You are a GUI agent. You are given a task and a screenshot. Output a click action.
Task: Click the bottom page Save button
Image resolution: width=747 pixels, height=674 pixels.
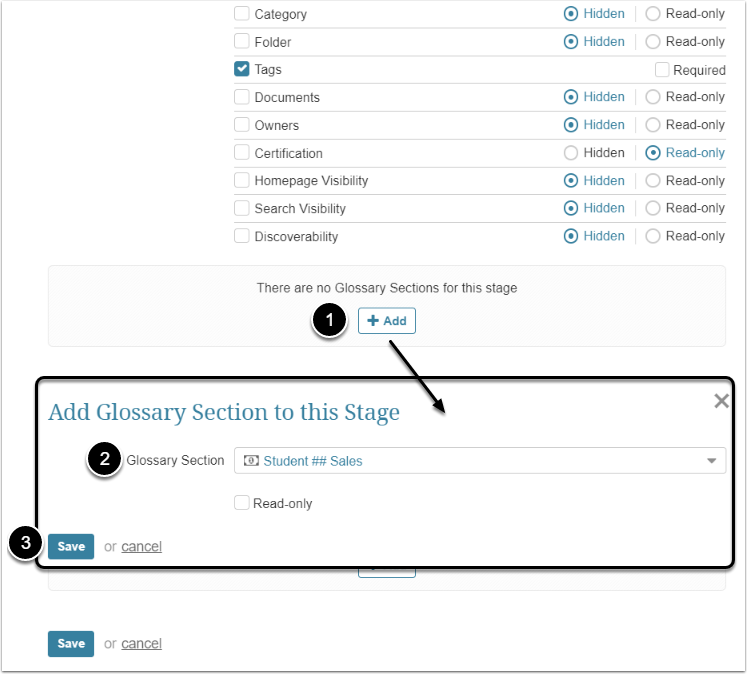click(x=71, y=643)
